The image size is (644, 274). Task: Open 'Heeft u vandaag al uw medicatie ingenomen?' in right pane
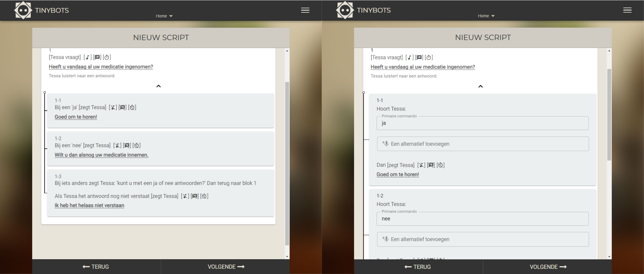click(x=423, y=67)
